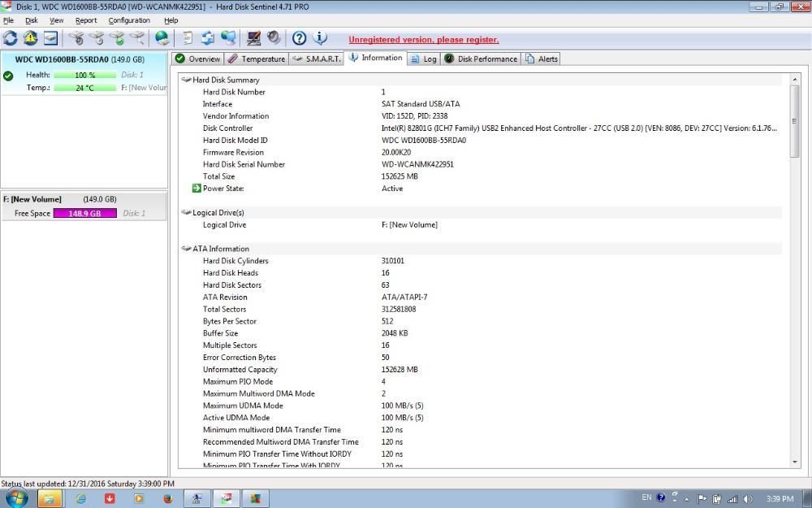Viewport: 812px width, 508px height.
Task: Click the laptop configuration toolbar icon
Action: 253,38
